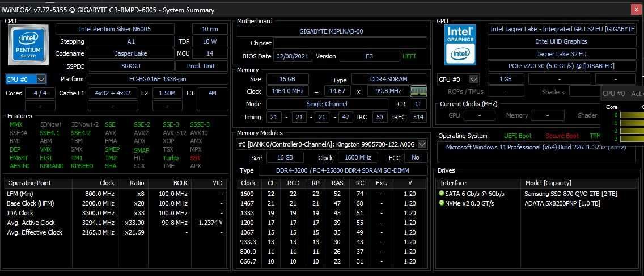The height and width of the screenshot is (276, 644).
Task: Click the DDR4-3200 / PC4-25600 type field
Action: (343, 170)
